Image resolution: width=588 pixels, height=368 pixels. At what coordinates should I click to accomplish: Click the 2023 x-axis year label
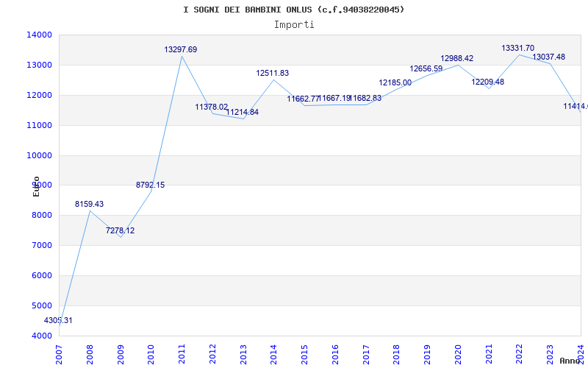pyautogui.click(x=550, y=355)
